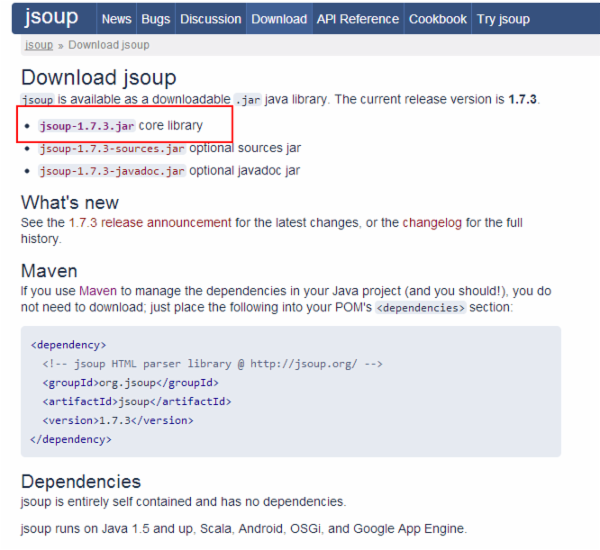Click the closing </dependency> code line
This screenshot has height=550, width=600.
(71, 439)
